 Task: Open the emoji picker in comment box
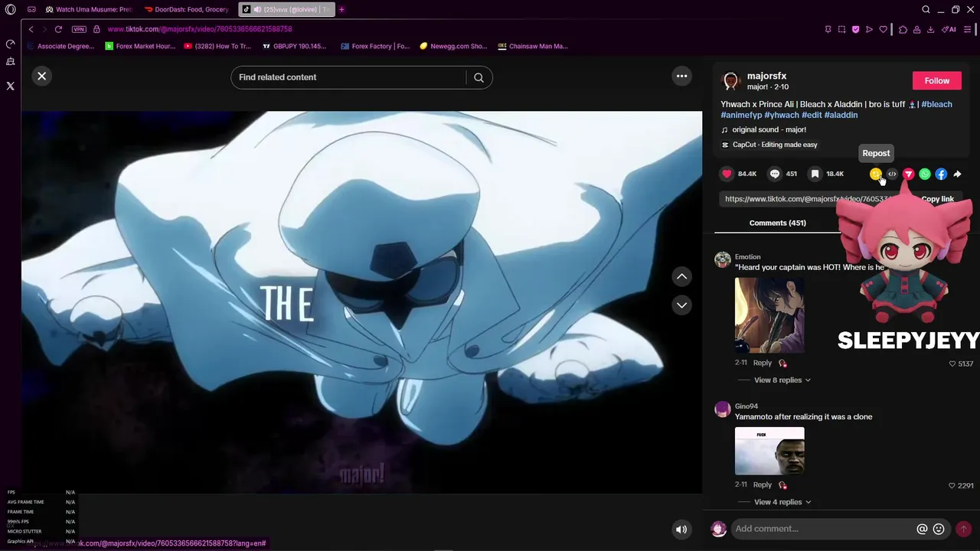pyautogui.click(x=939, y=529)
